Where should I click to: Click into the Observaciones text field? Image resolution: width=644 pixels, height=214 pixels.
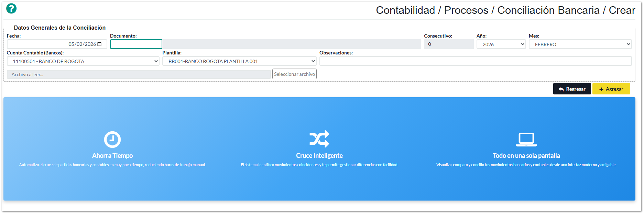476,61
